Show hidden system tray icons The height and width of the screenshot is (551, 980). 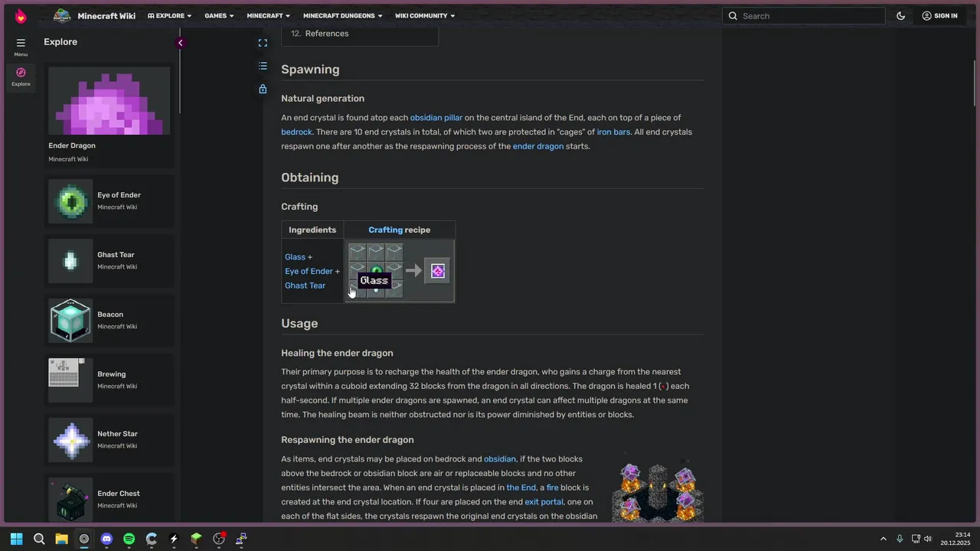click(x=883, y=539)
